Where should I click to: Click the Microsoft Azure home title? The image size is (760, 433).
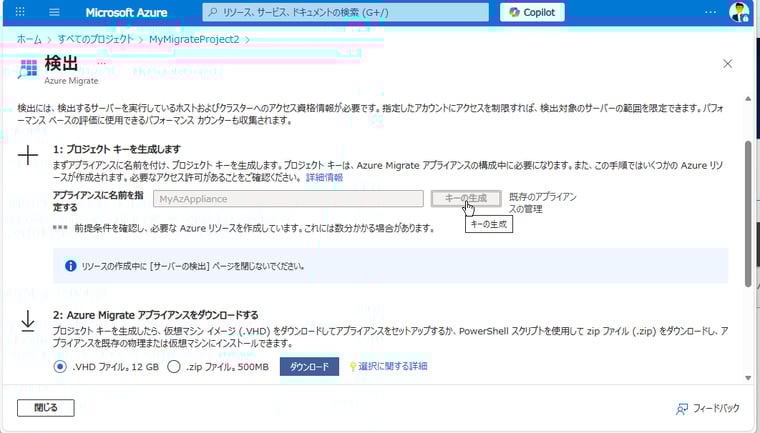(126, 13)
